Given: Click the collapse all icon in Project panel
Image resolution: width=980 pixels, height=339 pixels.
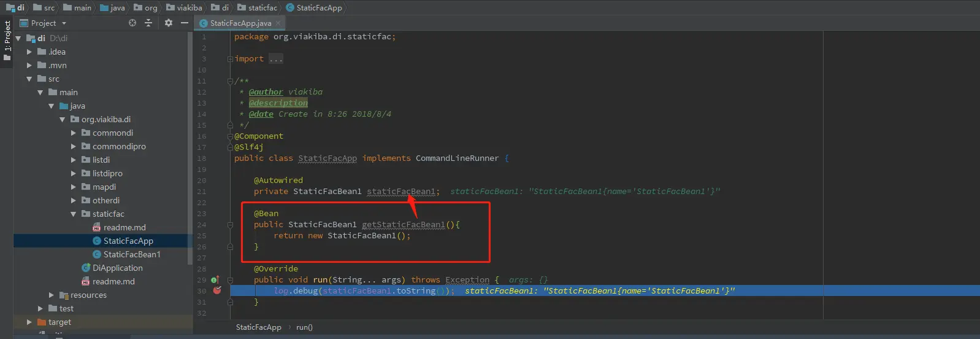Looking at the screenshot, I should pyautogui.click(x=148, y=23).
